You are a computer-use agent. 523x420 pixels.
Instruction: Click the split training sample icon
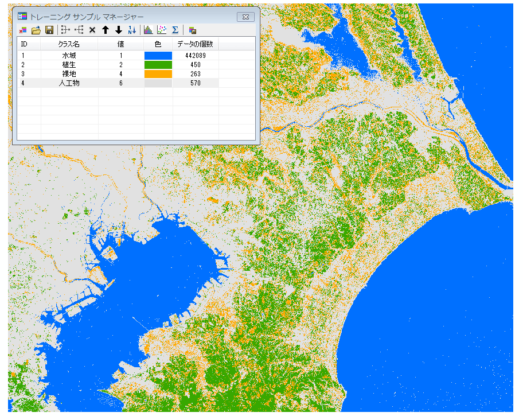click(79, 30)
